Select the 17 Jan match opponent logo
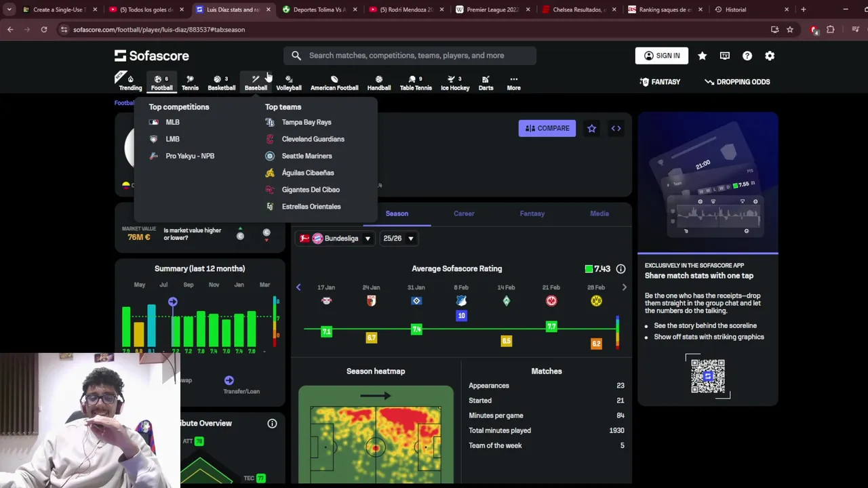The image size is (868, 488). tap(326, 301)
